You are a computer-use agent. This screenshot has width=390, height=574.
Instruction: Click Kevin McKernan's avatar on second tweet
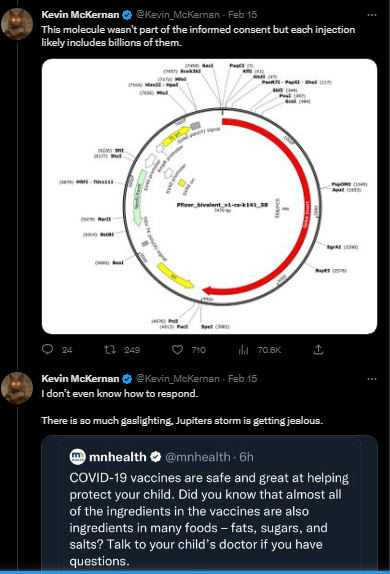click(x=17, y=388)
